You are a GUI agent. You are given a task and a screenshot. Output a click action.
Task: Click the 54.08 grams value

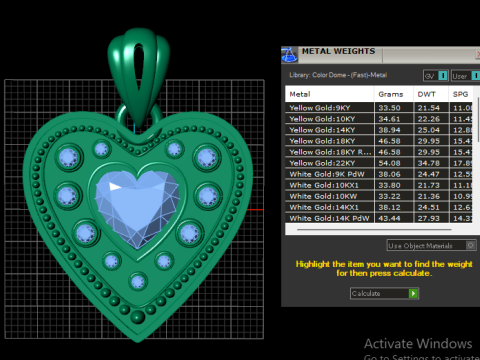pyautogui.click(x=389, y=163)
